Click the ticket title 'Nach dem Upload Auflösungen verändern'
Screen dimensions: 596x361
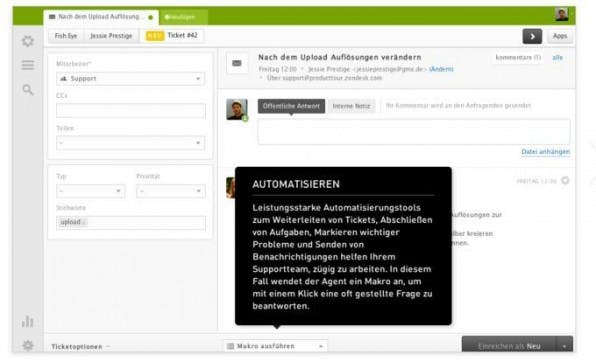click(x=339, y=57)
